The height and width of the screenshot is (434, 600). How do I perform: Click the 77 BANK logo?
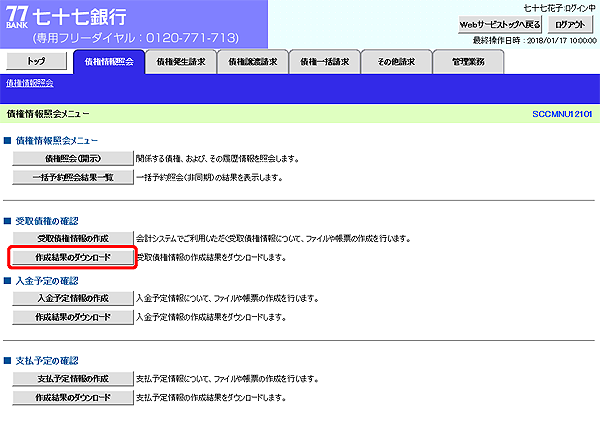point(17,18)
